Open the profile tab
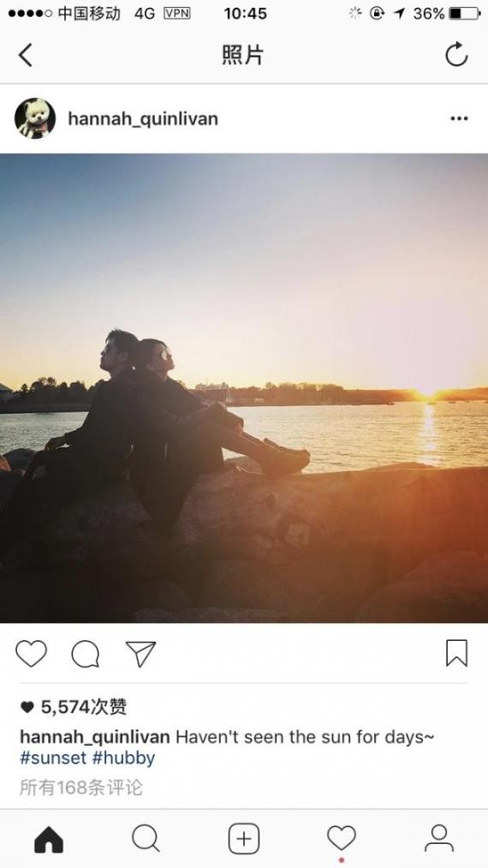Image resolution: width=488 pixels, height=868 pixels. [x=439, y=839]
